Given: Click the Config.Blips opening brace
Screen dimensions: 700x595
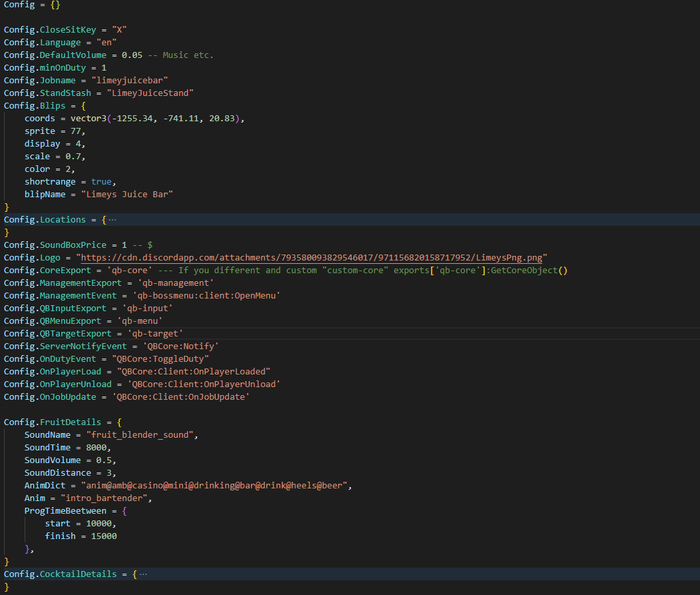Looking at the screenshot, I should click(83, 106).
